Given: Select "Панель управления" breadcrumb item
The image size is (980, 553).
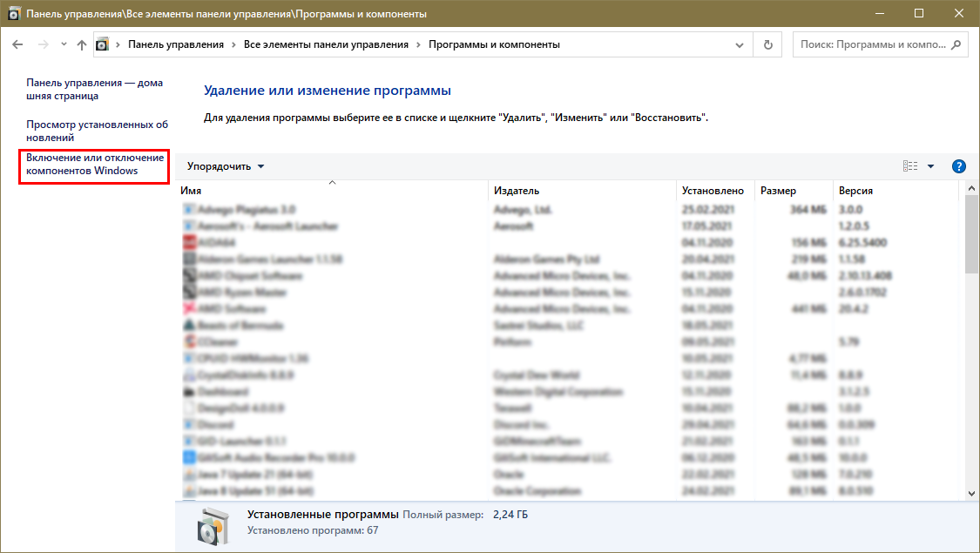Looking at the screenshot, I should click(x=175, y=44).
